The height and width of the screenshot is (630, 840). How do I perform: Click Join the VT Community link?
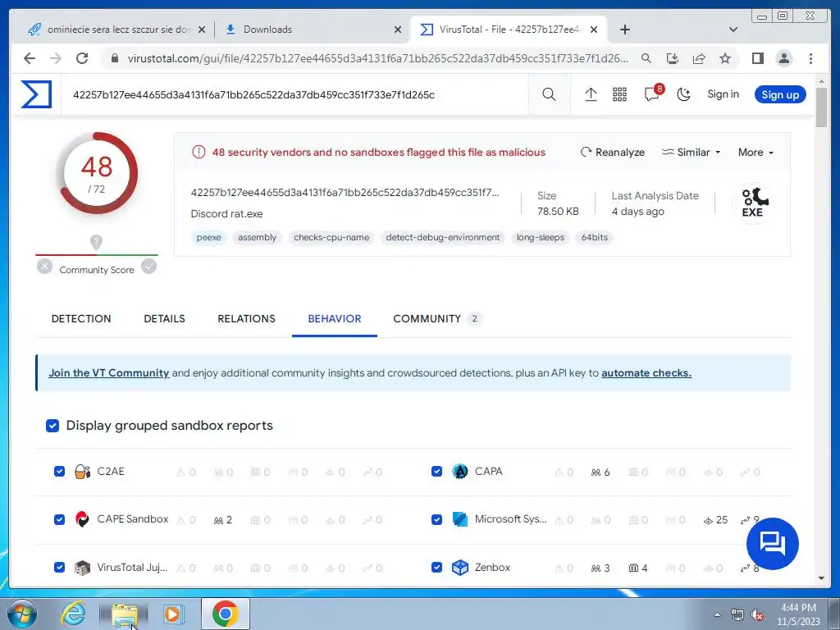[x=109, y=373]
